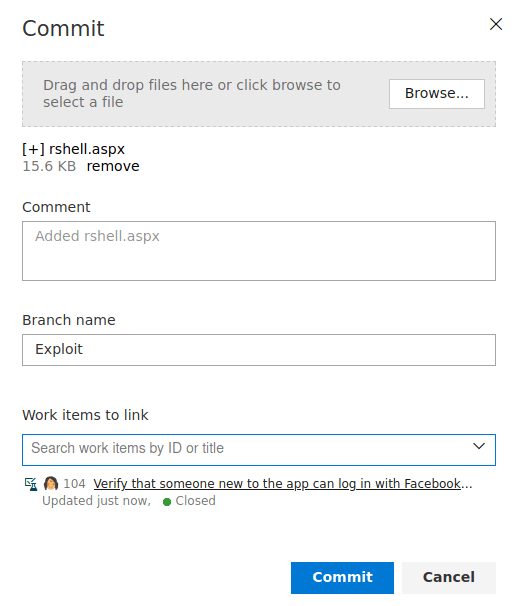Click the Work items to link label
518x606 pixels.
pos(85,415)
